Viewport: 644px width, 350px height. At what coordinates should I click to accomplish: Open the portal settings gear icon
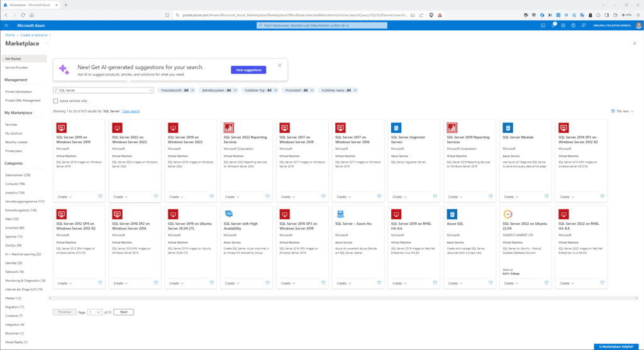tap(563, 25)
